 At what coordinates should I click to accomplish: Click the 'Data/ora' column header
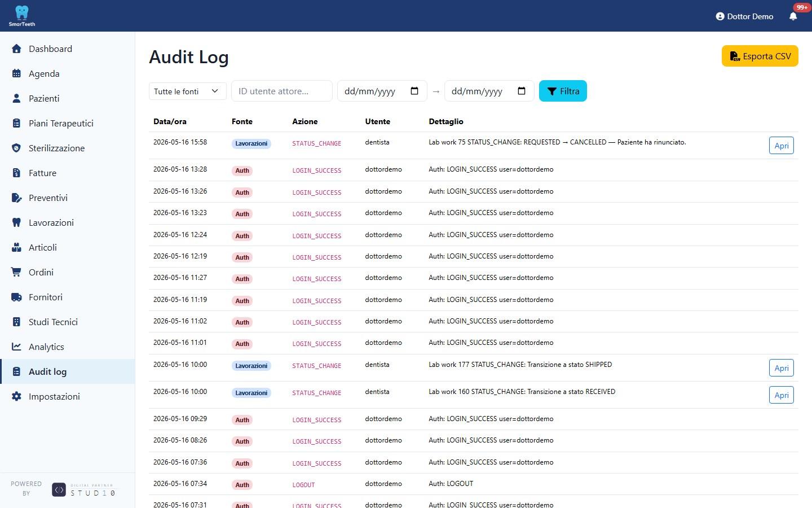click(170, 121)
